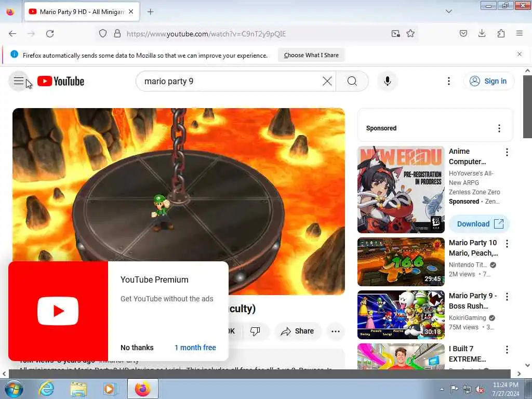Image resolution: width=532 pixels, height=399 pixels.
Task: Open options for Anime Computer ad
Action: [507, 152]
